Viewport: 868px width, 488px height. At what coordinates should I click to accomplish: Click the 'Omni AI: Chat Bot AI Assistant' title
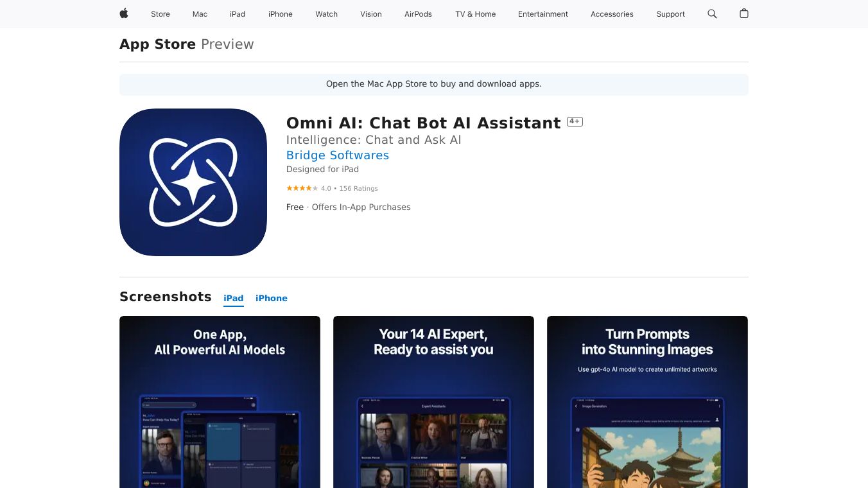[x=424, y=123]
